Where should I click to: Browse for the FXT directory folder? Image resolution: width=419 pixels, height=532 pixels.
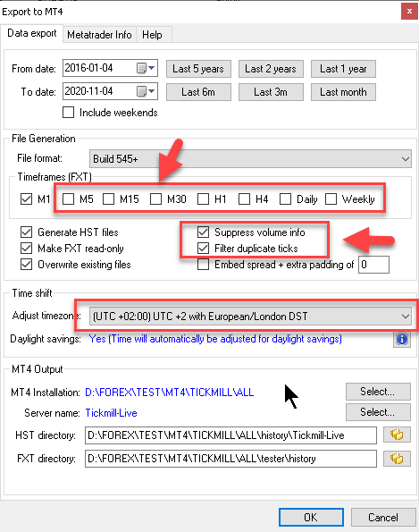tap(397, 459)
